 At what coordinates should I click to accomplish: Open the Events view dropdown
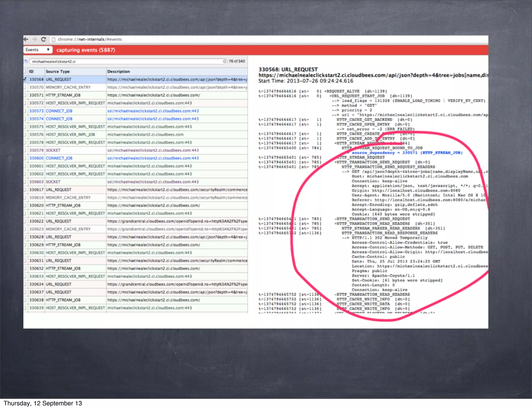38,50
